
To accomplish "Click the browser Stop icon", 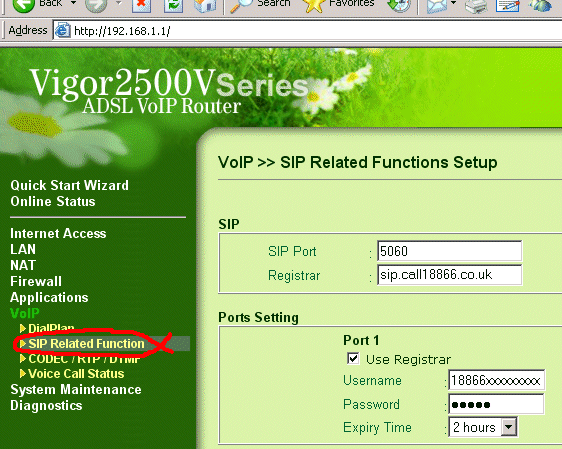I will [x=141, y=5].
